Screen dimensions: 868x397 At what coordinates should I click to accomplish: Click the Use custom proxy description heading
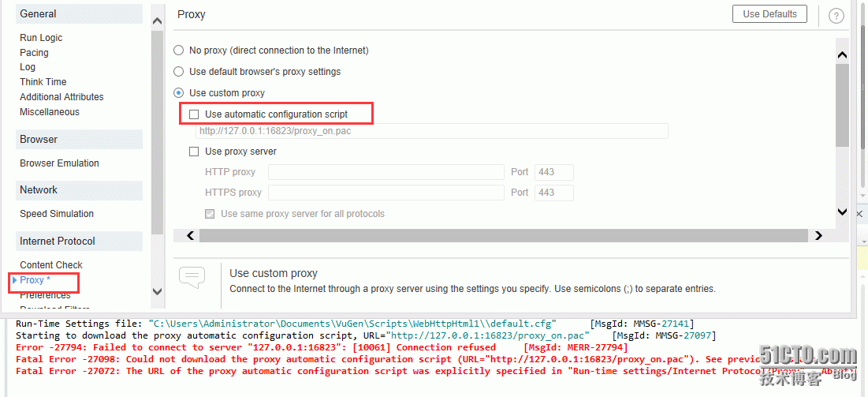click(274, 273)
